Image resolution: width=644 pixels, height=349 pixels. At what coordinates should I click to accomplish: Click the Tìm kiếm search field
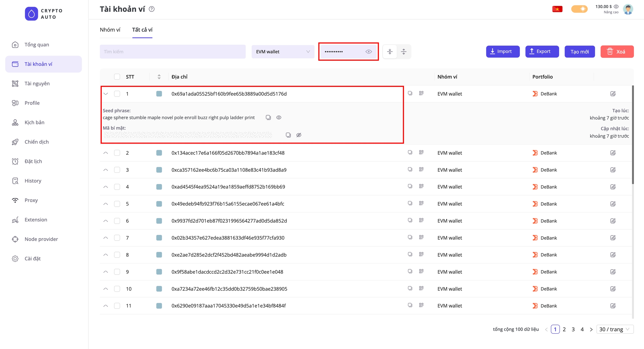point(172,52)
